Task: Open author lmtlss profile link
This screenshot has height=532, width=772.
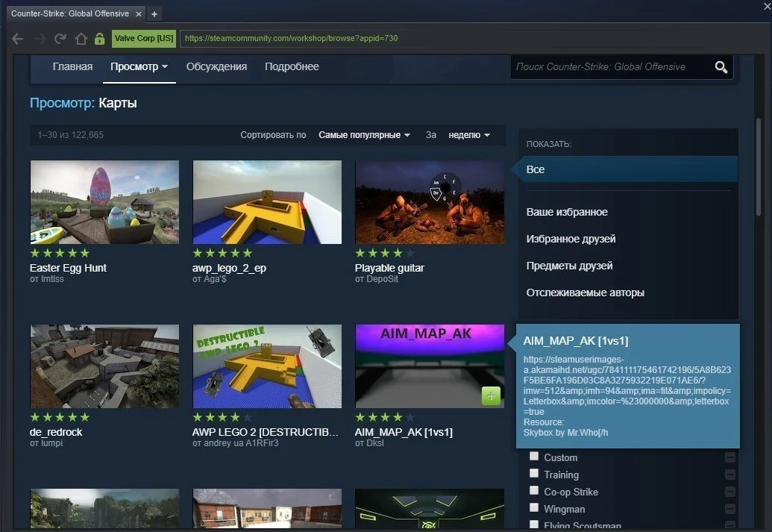Action: coord(52,279)
